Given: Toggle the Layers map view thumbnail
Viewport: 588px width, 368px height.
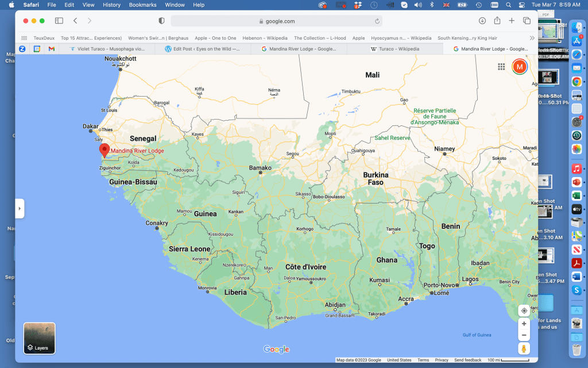Looking at the screenshot, I should [x=40, y=338].
